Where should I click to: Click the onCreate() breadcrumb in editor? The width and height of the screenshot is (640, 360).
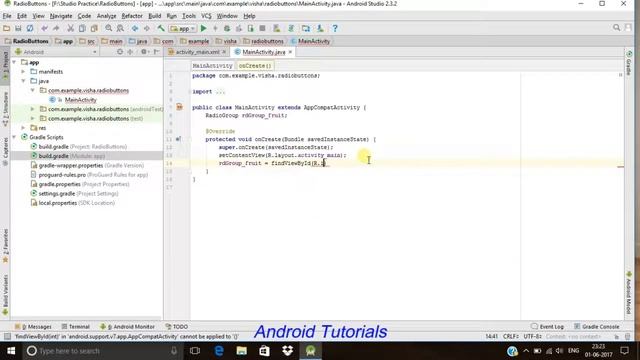[x=255, y=66]
